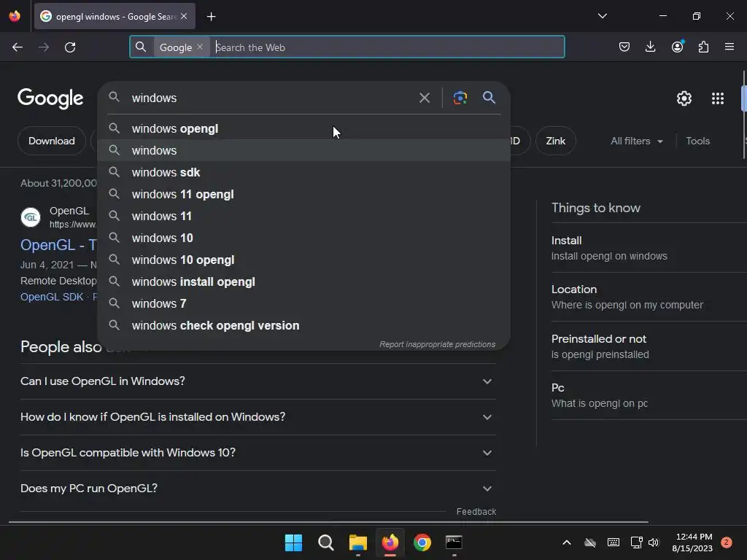Image resolution: width=747 pixels, height=560 pixels.
Task: Click the page vertical scrollbar
Action: pyautogui.click(x=743, y=114)
